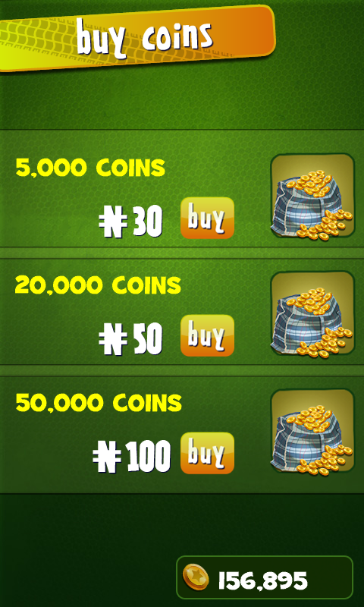Click the Naira symbol beside 30

coord(112,223)
